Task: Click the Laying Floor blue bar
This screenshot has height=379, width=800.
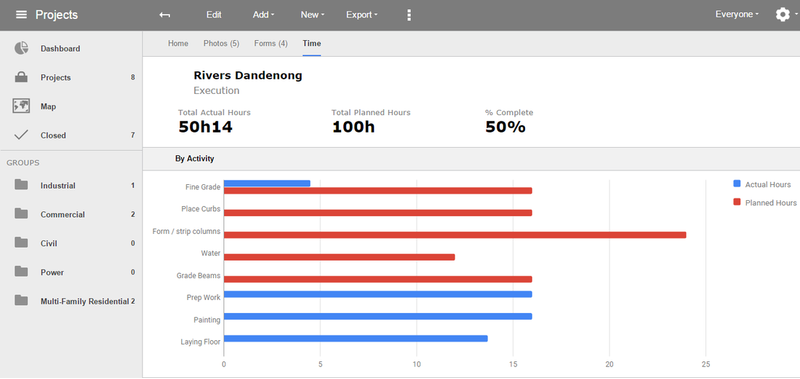Action: click(x=356, y=338)
